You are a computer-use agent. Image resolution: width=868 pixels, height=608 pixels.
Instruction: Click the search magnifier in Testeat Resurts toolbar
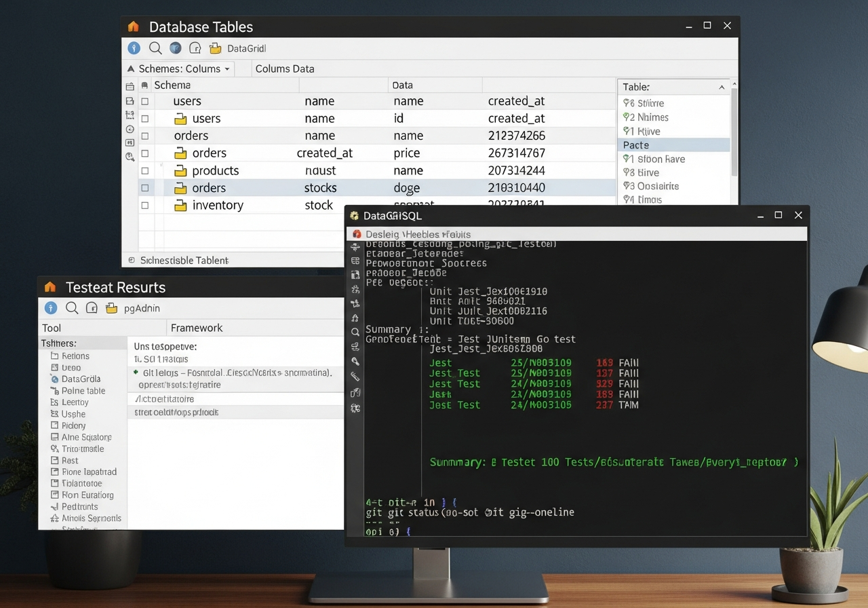[72, 308]
